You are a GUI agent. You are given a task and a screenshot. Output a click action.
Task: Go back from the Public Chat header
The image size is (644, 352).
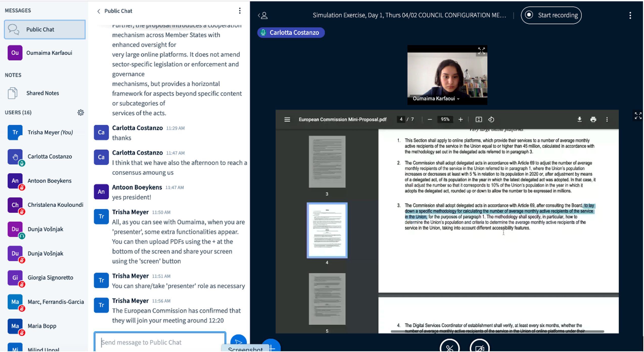[99, 11]
